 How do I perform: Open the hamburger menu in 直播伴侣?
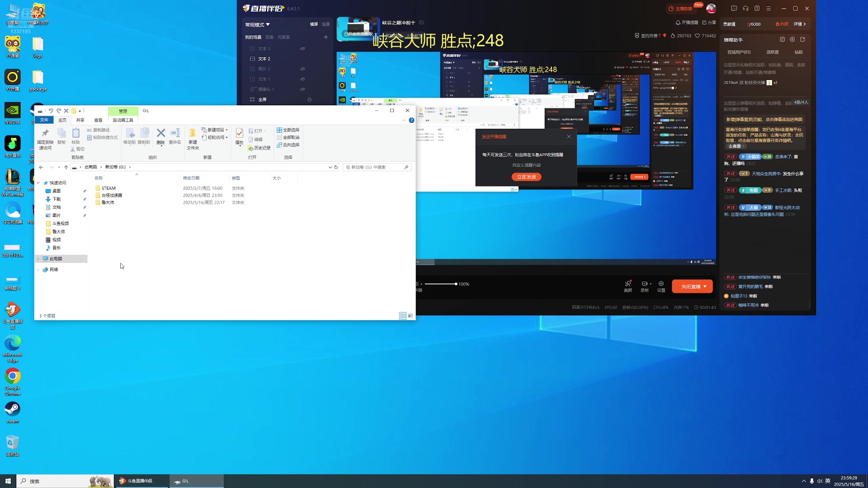(769, 9)
